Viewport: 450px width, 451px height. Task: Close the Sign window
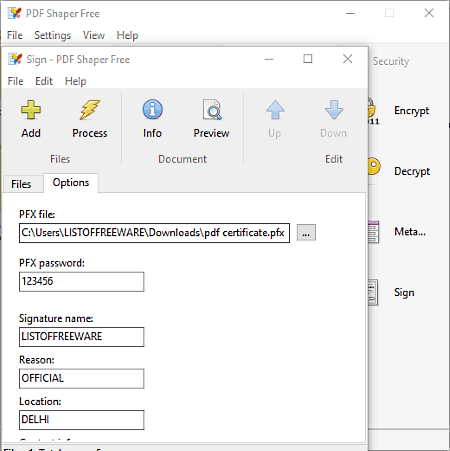click(347, 59)
